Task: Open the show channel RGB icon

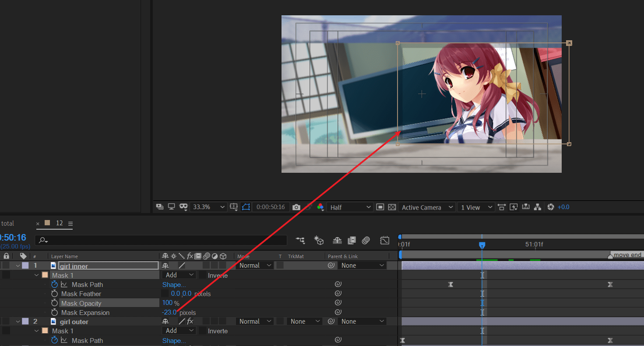Action: [x=320, y=207]
